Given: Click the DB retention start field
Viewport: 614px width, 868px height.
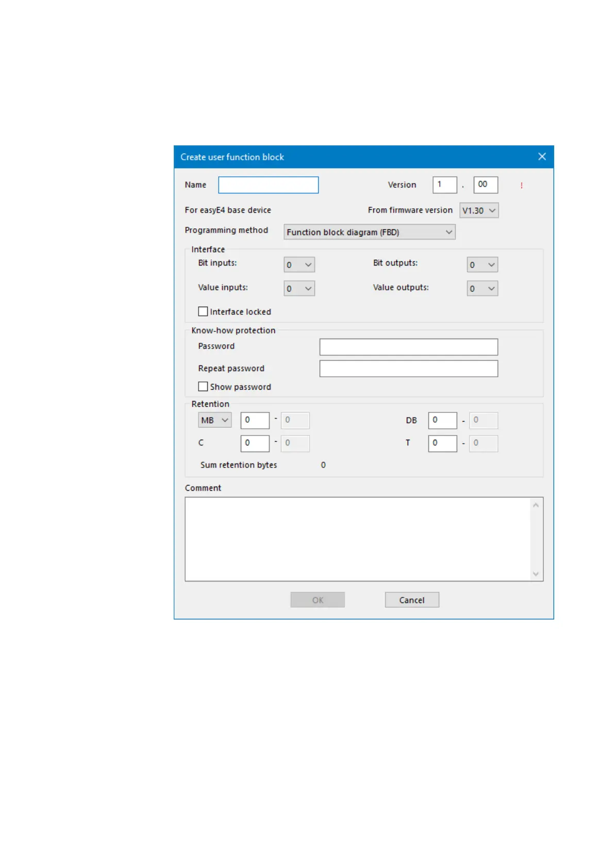Looking at the screenshot, I should [x=443, y=420].
